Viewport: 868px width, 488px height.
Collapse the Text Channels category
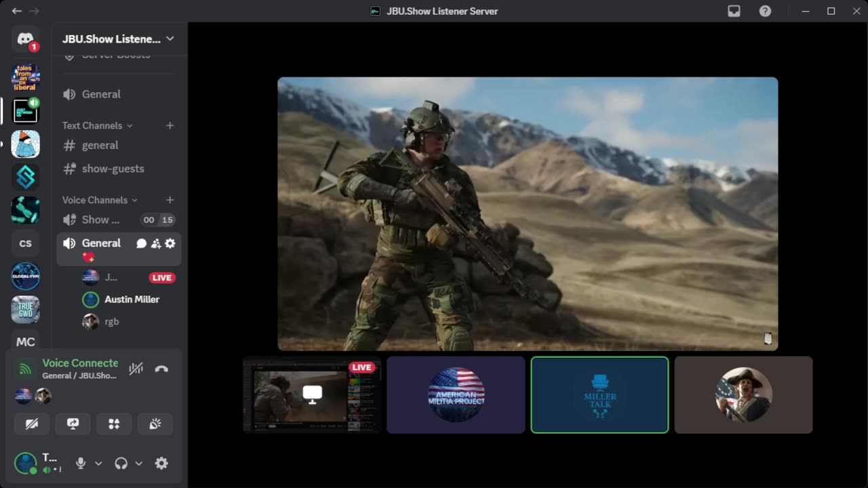click(x=97, y=125)
